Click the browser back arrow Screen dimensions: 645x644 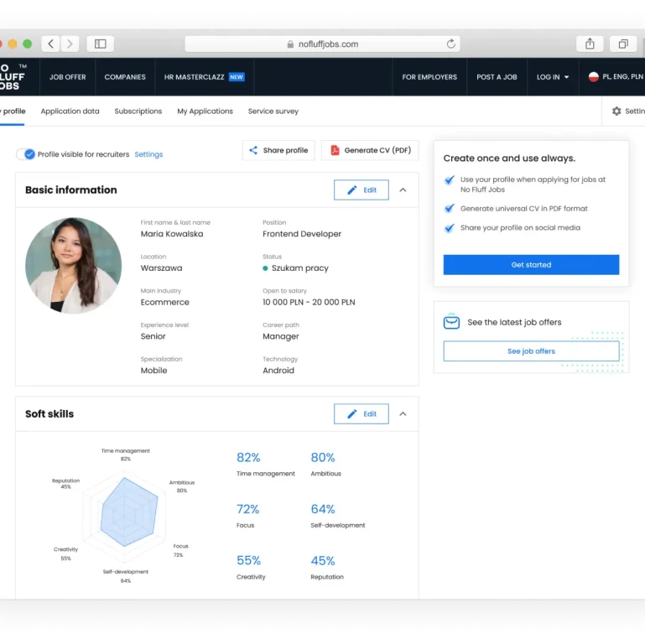(x=50, y=44)
